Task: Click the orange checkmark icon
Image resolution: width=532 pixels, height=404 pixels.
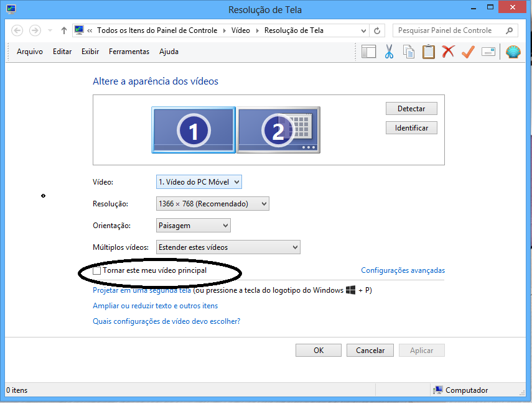Action: (468, 52)
